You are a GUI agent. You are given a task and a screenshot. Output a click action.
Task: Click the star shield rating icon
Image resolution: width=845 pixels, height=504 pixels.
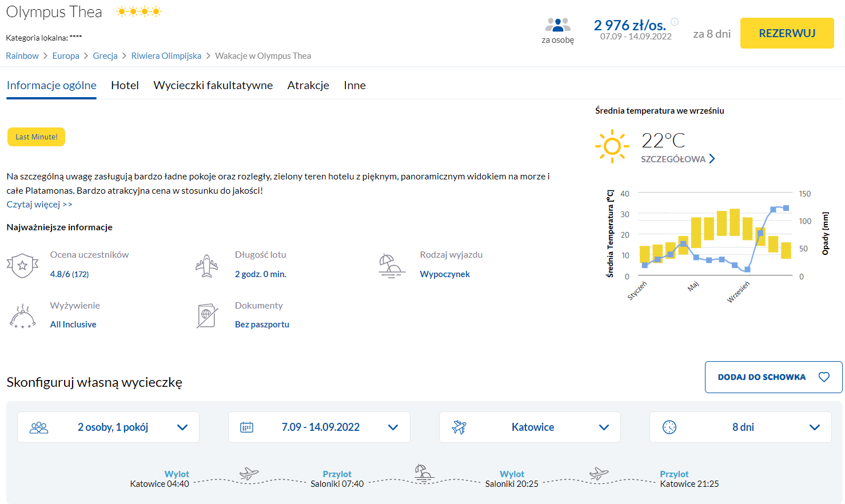tap(22, 265)
